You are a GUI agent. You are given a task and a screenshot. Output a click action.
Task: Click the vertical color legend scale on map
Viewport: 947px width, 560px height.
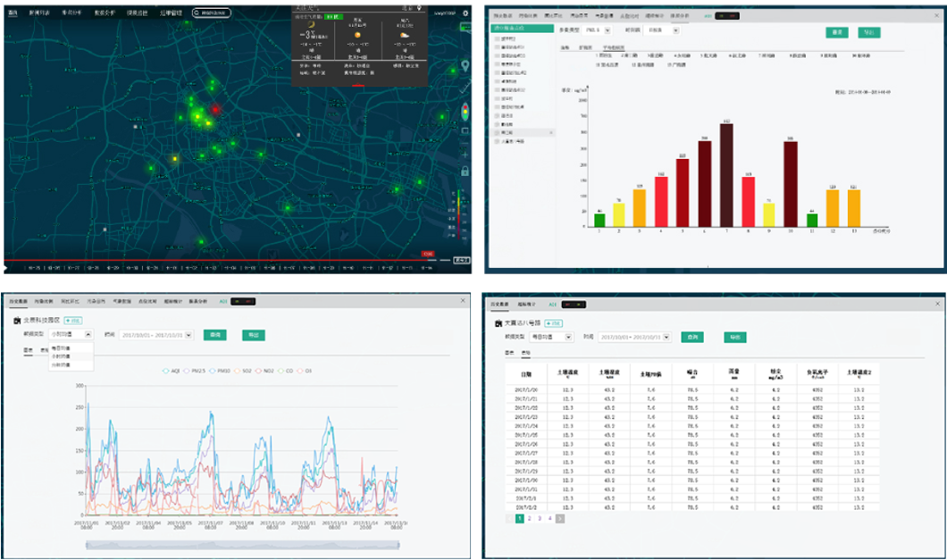[x=459, y=214]
